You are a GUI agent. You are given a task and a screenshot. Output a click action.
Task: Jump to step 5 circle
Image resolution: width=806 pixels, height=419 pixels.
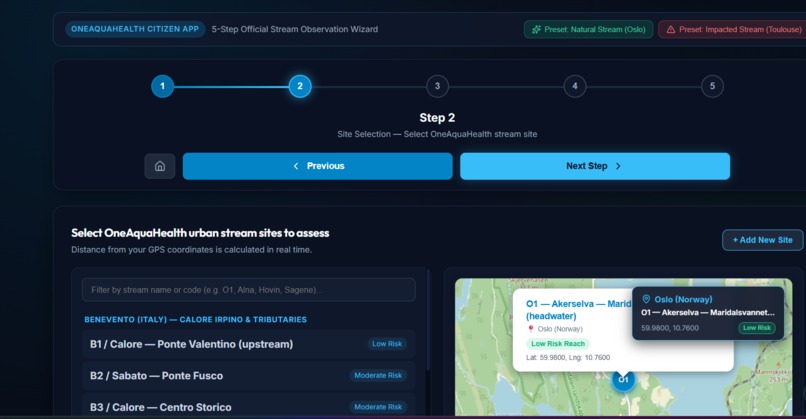tap(712, 86)
